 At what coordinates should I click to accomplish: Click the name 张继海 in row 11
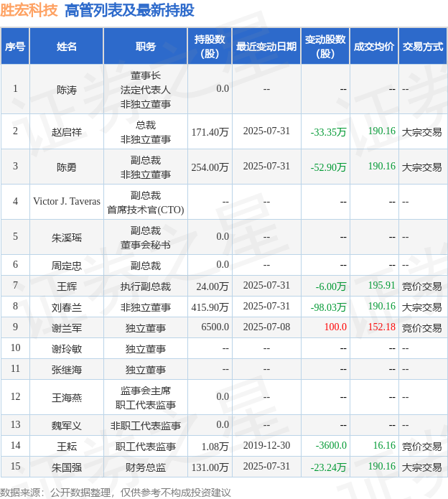click(x=67, y=370)
